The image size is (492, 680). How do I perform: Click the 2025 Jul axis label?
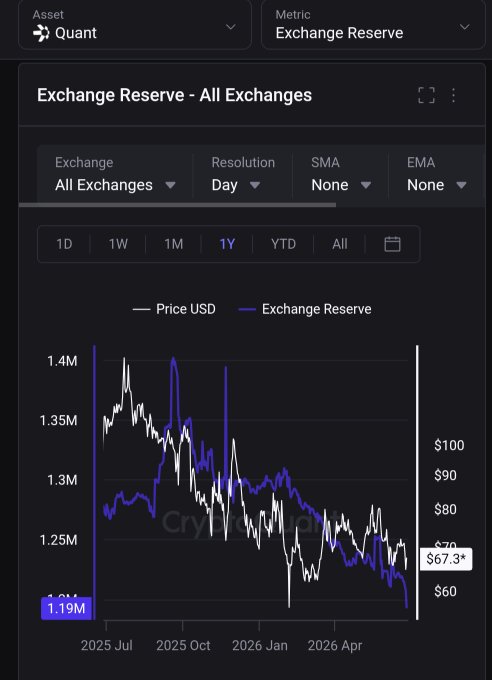(107, 646)
